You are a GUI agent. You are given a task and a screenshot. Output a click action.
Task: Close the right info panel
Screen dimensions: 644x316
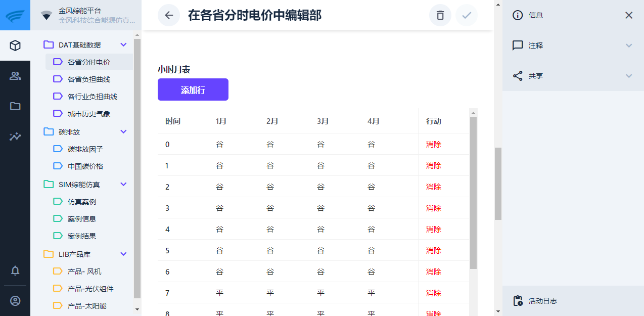629,15
